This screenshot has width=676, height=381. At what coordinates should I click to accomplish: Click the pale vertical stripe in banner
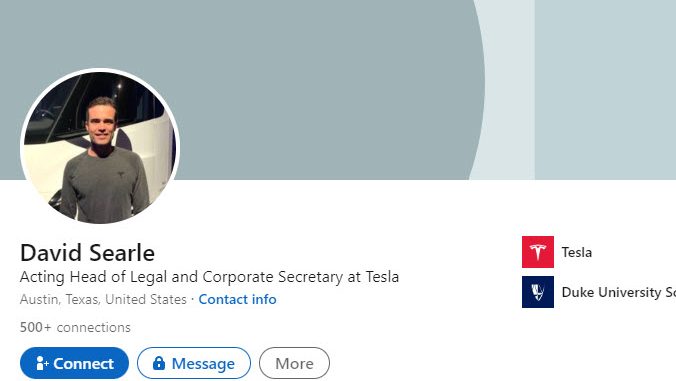[509, 90]
